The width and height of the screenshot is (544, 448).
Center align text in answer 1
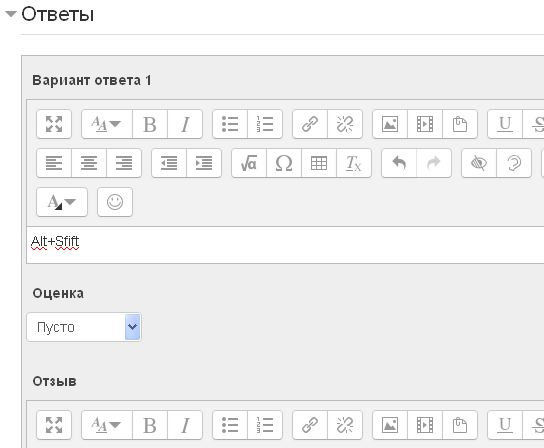(x=89, y=163)
